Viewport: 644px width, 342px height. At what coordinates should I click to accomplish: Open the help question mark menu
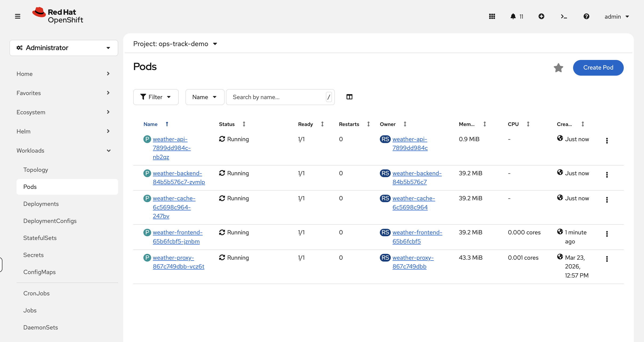pyautogui.click(x=586, y=17)
